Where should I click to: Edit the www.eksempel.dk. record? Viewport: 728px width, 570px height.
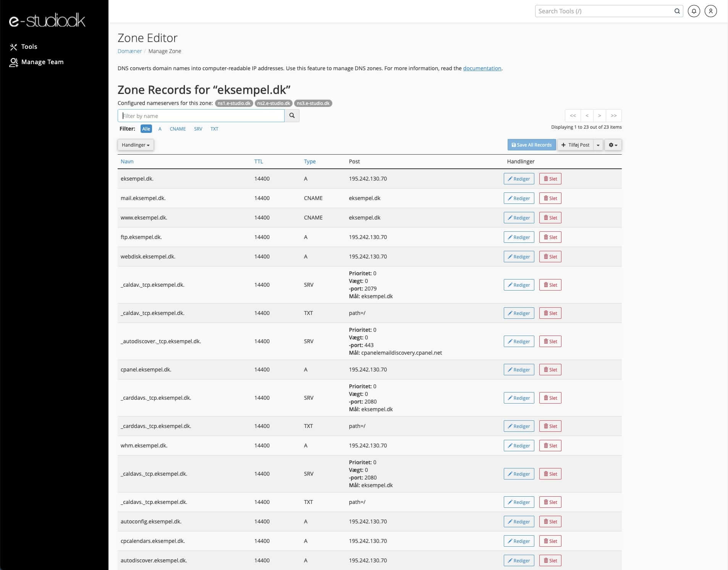519,218
